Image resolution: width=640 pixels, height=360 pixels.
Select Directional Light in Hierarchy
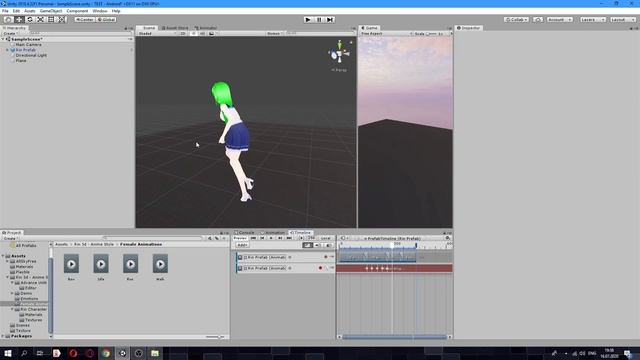[x=31, y=55]
